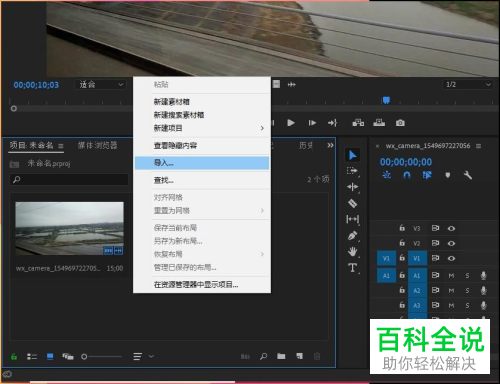
Task: Expand the 重置为网格 submenu arrow
Action: 262,211
